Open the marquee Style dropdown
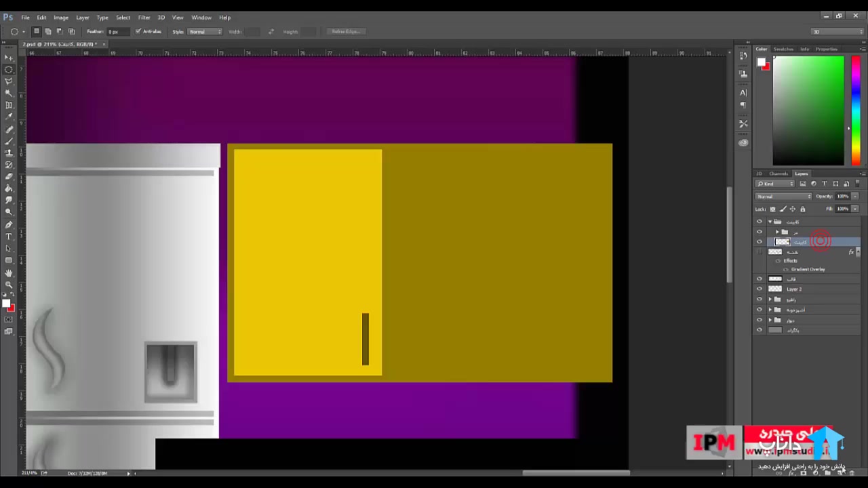The height and width of the screenshot is (488, 868). pyautogui.click(x=205, y=32)
